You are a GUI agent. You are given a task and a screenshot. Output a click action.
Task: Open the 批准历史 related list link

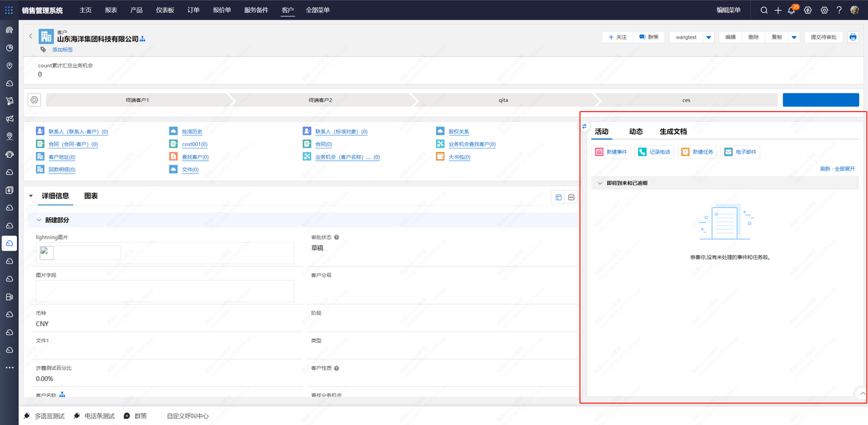pos(192,131)
